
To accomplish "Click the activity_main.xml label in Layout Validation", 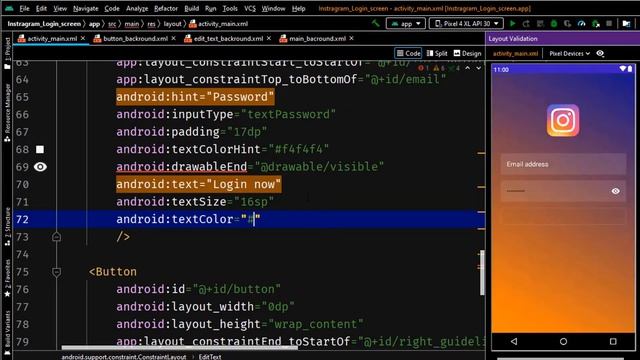I will click(515, 53).
